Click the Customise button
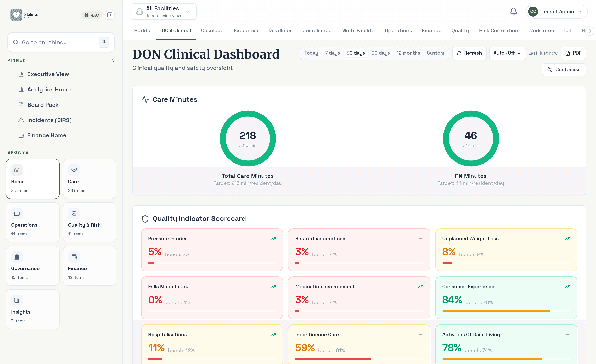596x364 pixels. click(x=564, y=70)
